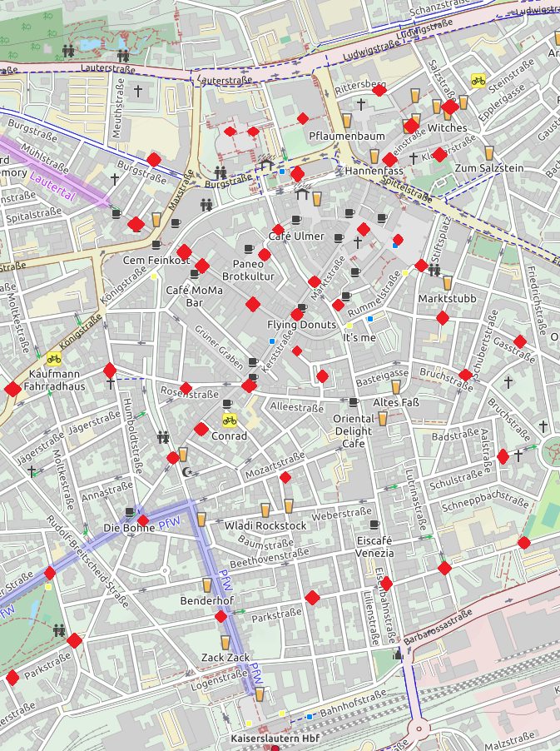The height and width of the screenshot is (751, 560).
Task: Select the Zack Zack pub icon
Action: click(x=225, y=642)
